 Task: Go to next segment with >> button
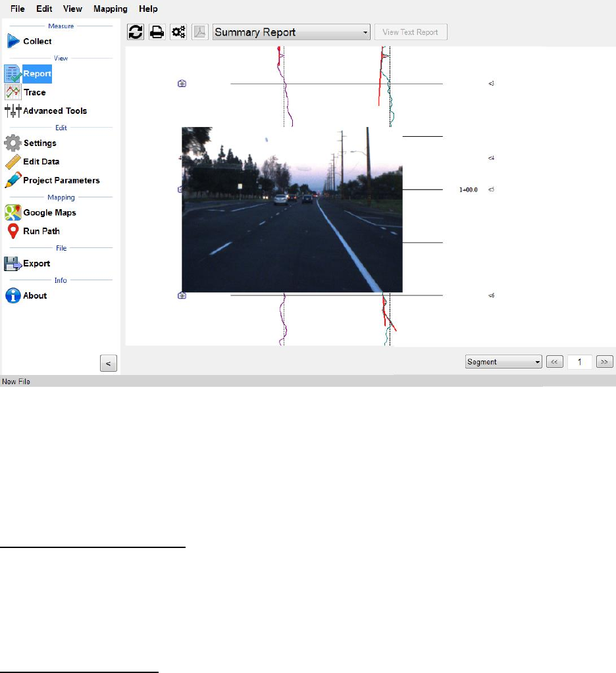click(604, 362)
